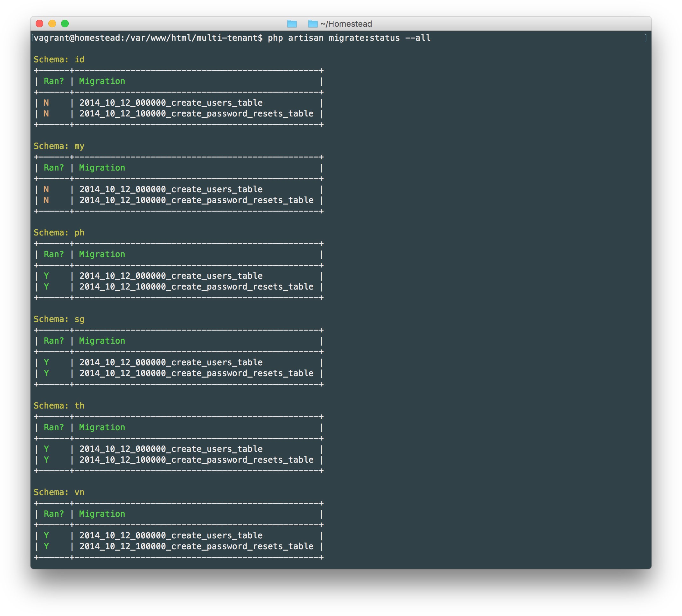Screen dimensions: 682x616
Task: Click the 'Schema: sg' heading
Action: point(59,319)
